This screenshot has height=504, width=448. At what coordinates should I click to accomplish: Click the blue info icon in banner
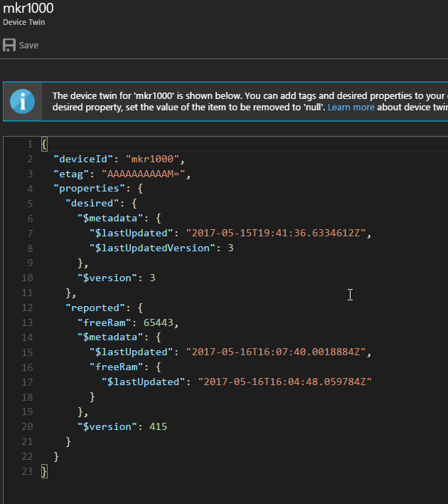point(22,102)
